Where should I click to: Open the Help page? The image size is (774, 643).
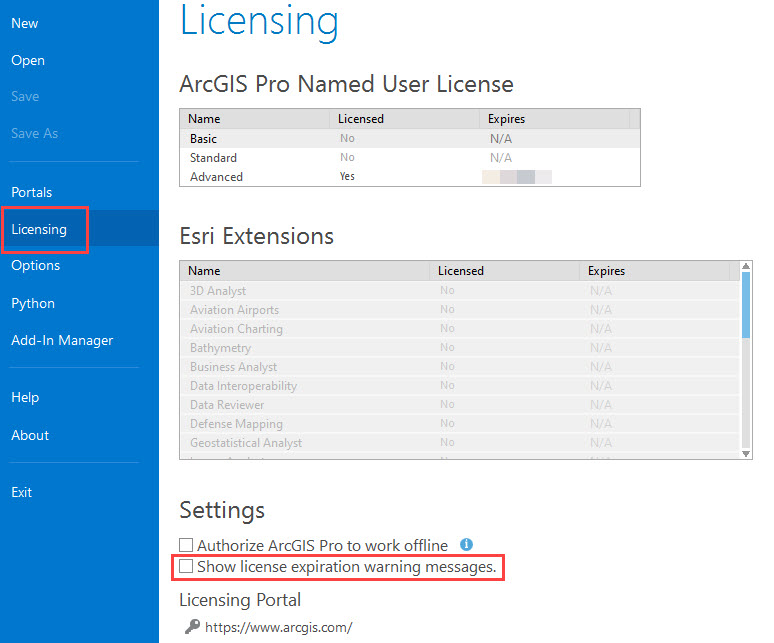coord(25,397)
